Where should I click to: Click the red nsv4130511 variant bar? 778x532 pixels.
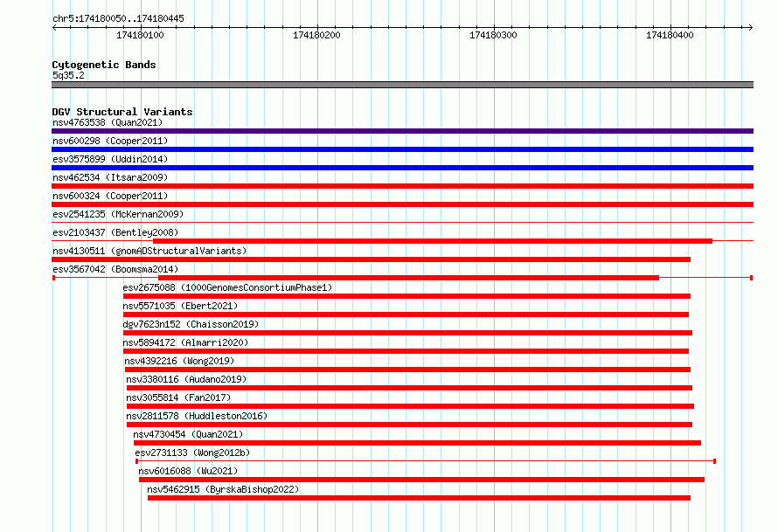[372, 259]
